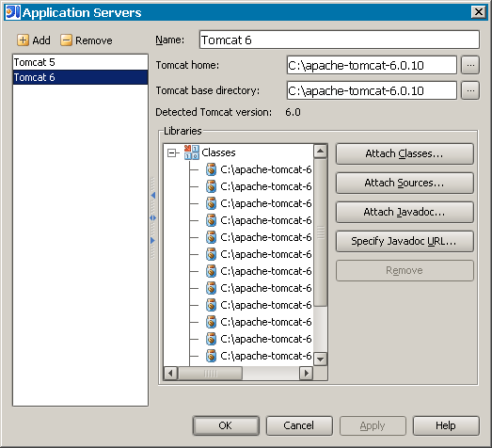Screen dimensions: 492x448
Task: Select Tomcat 6 in the server list
Action: (80, 77)
